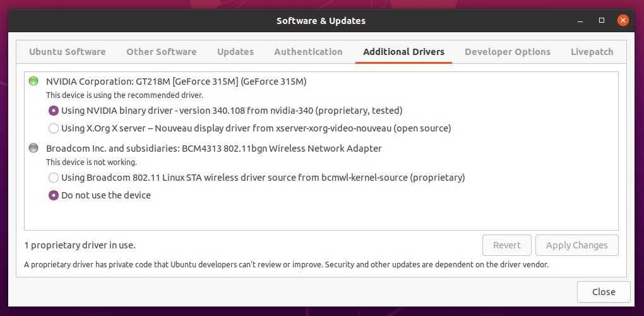Click the green NVIDIA device status indicator
This screenshot has height=316, width=644.
(33, 82)
